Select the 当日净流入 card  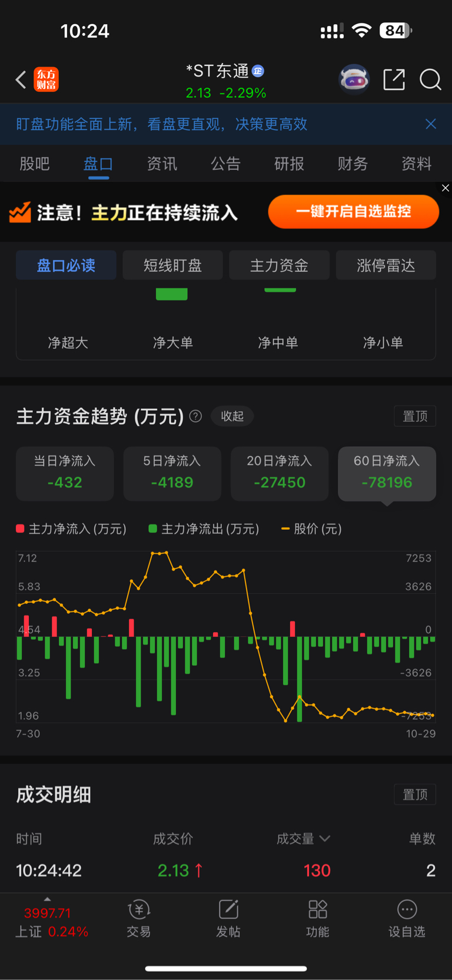65,473
